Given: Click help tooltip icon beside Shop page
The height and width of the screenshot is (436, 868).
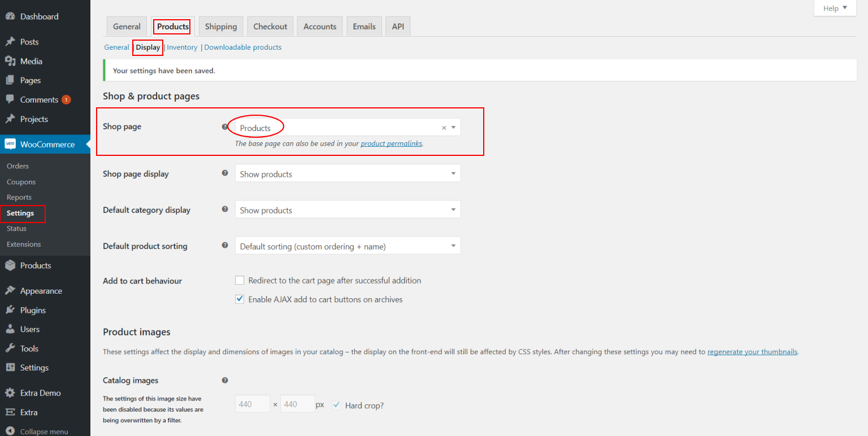Looking at the screenshot, I should [225, 127].
